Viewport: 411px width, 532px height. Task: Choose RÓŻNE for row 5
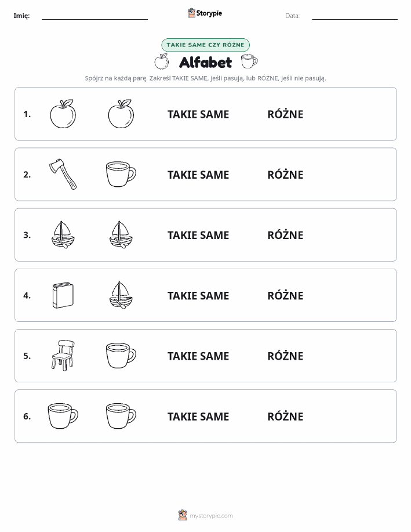[x=285, y=356]
